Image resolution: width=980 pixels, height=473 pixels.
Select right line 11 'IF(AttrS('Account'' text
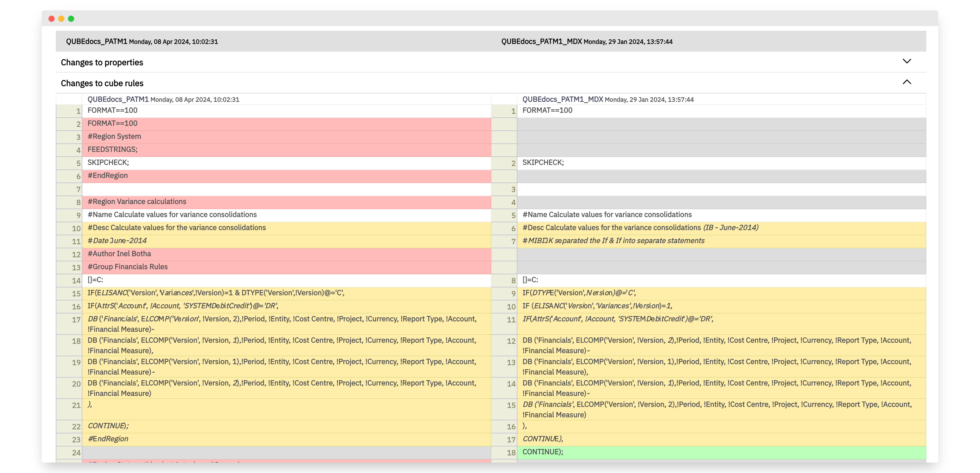point(617,319)
